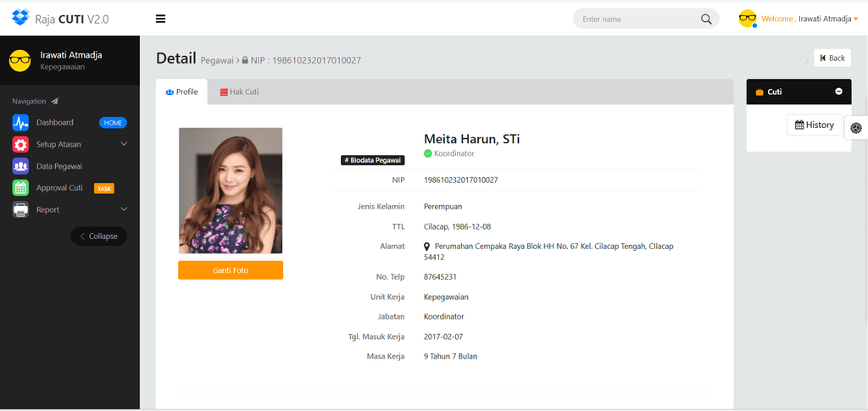Click the Ganti Foto button

[231, 270]
